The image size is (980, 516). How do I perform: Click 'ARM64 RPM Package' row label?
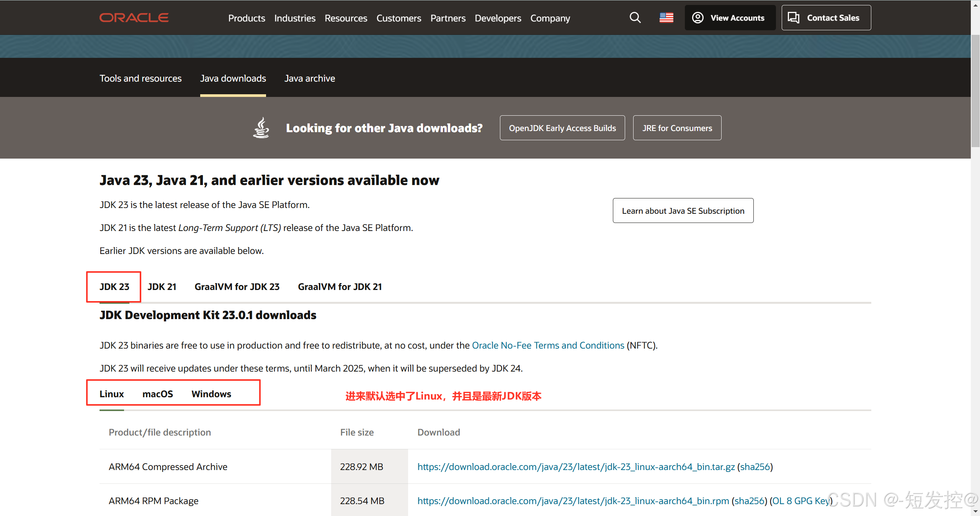(154, 501)
